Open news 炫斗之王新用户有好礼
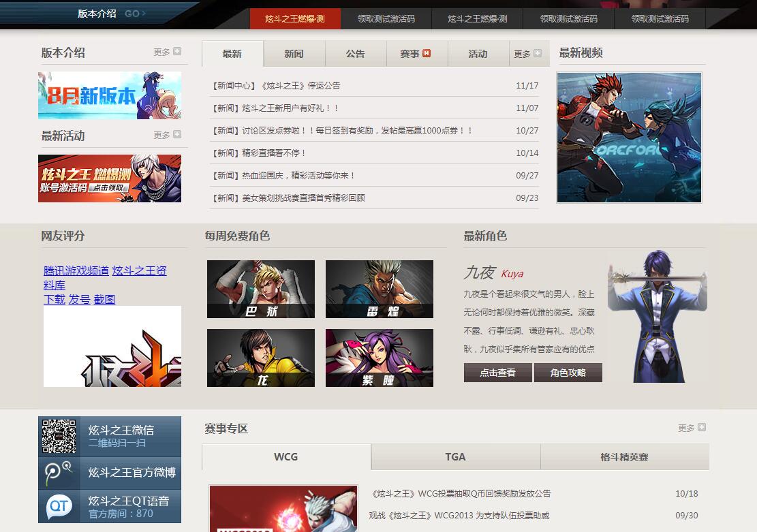Screen dimensions: 757x532 coord(275,108)
